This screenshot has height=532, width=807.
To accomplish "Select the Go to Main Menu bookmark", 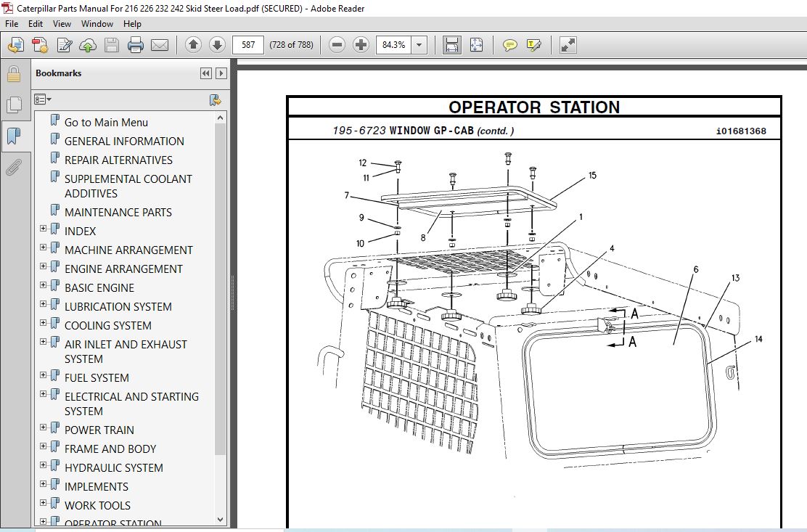I will point(106,123).
